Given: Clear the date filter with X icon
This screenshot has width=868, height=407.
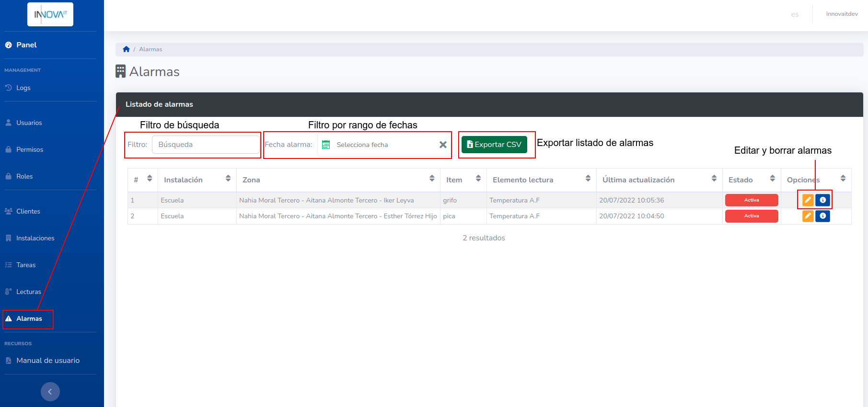Looking at the screenshot, I should coord(443,145).
